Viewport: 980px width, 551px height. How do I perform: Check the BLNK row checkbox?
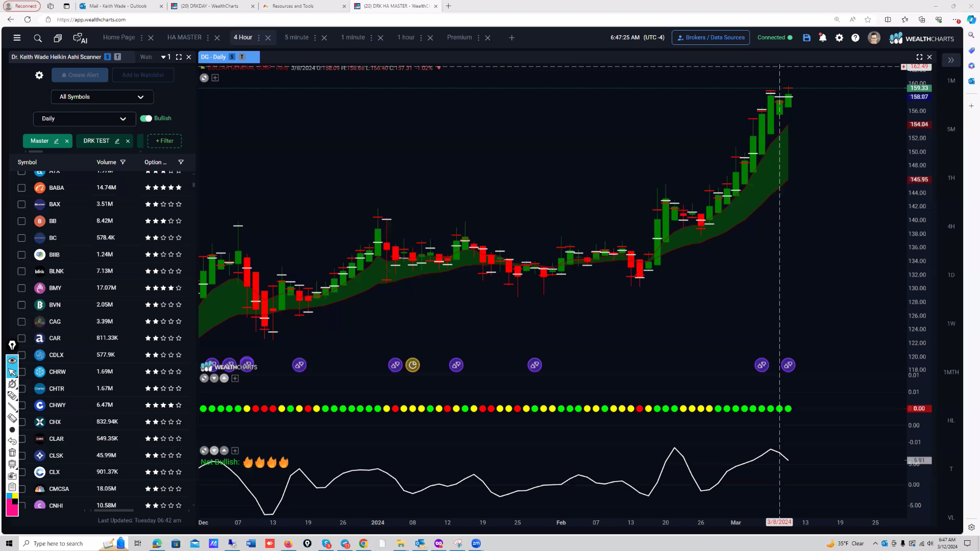(21, 271)
